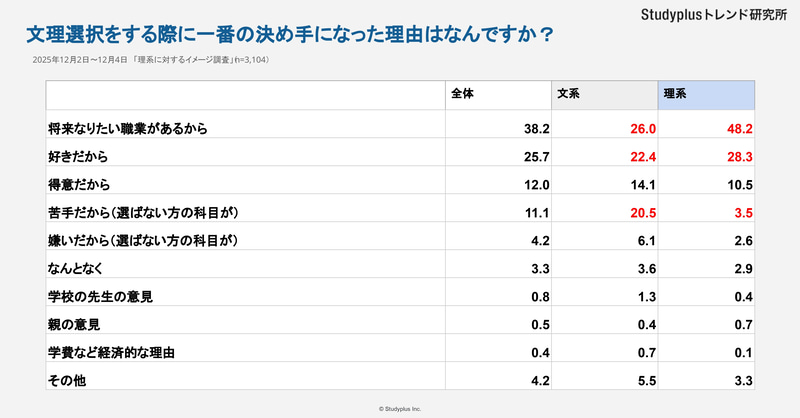
Task: Click the row label 親の意見
Action: (74, 325)
